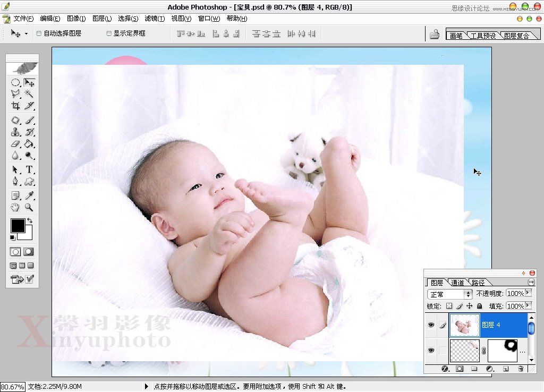Open 图层(L) menu
The image size is (544, 392).
(x=102, y=19)
